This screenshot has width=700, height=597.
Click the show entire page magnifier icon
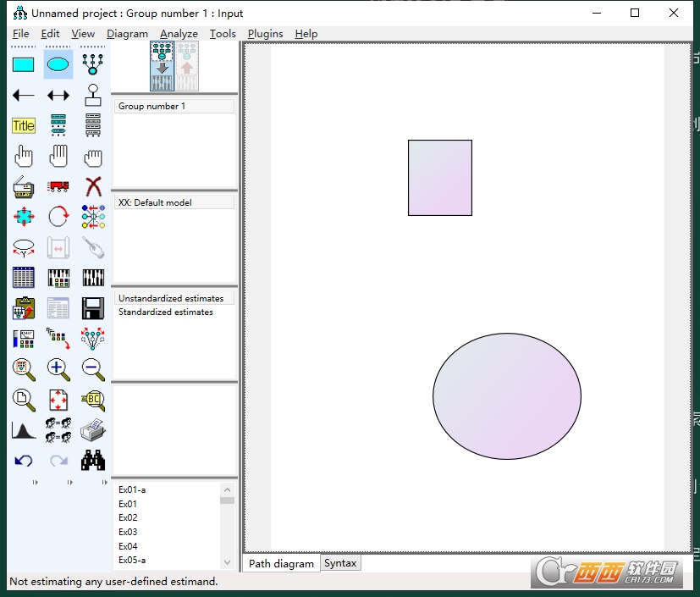(x=23, y=400)
